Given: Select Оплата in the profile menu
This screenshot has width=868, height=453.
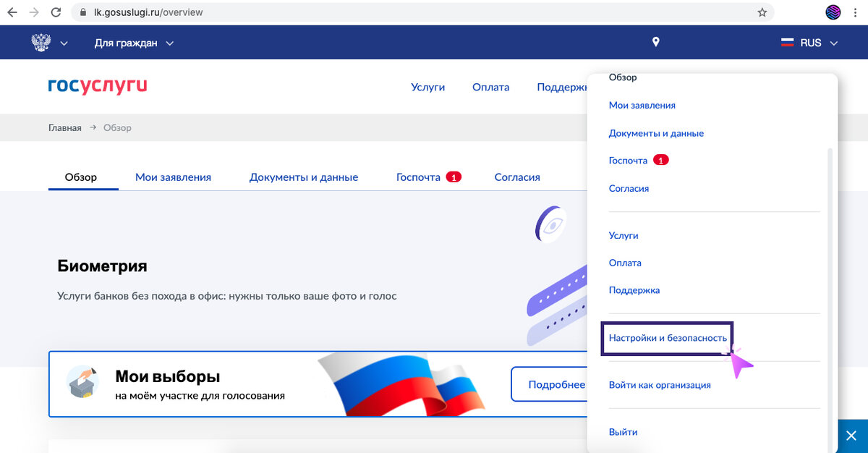Looking at the screenshot, I should click(625, 263).
